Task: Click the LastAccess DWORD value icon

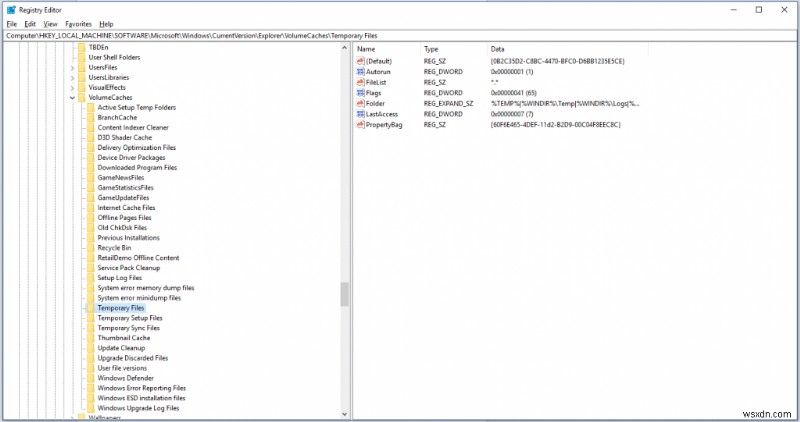Action: [361, 114]
